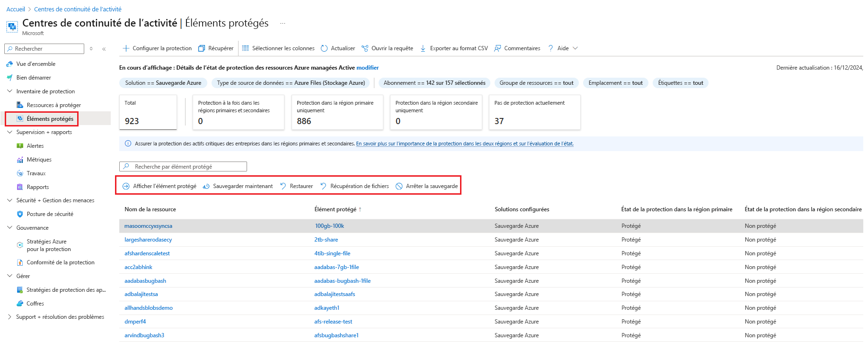
Task: Click the Ouvrir la requête icon
Action: (x=365, y=48)
